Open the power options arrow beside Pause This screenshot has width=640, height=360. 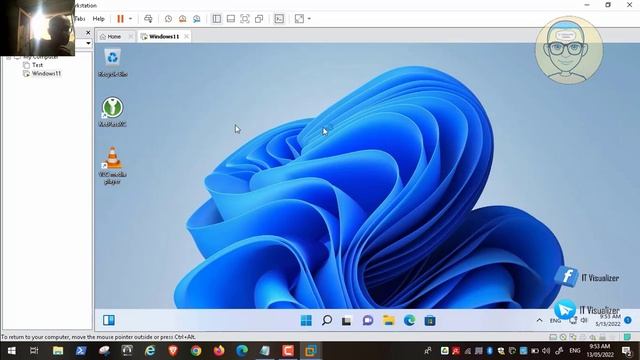click(130, 19)
